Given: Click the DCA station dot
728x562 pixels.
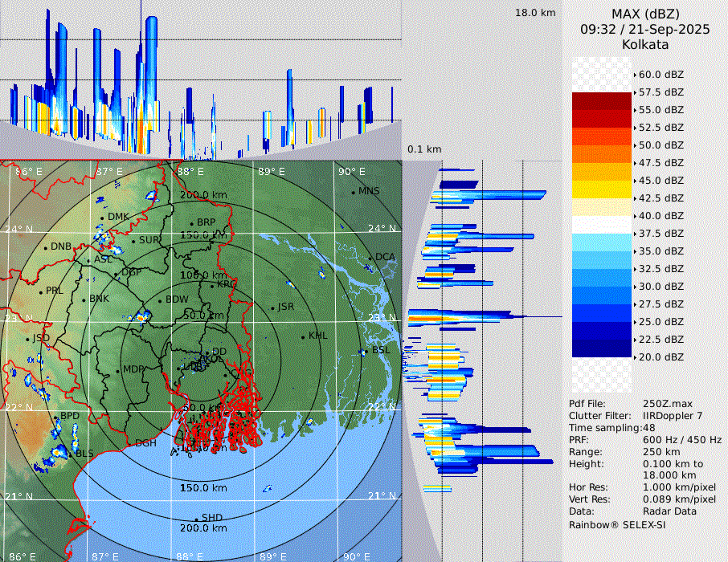Looking at the screenshot, I should [370, 257].
